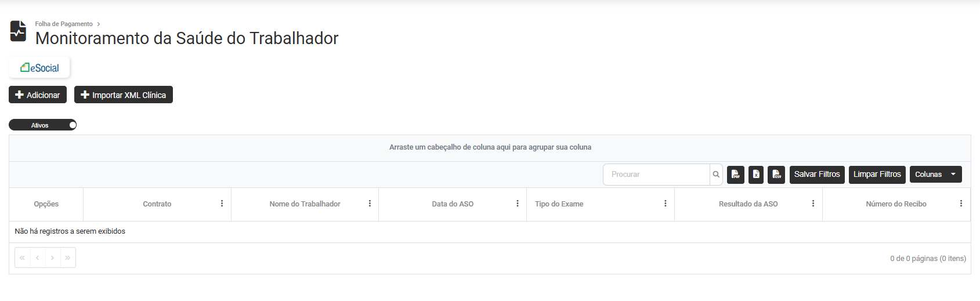The height and width of the screenshot is (301, 980).
Task: Click the pager info '0 de 0 páginas' text
Action: [928, 259]
